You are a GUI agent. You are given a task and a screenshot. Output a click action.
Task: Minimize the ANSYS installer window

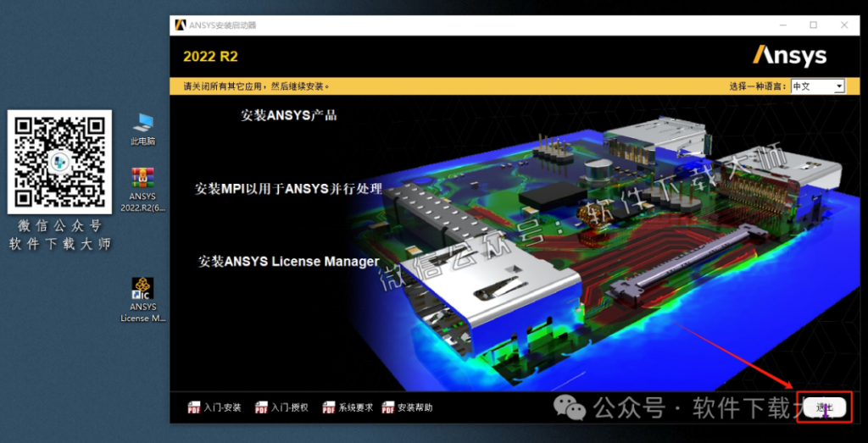pos(782,25)
